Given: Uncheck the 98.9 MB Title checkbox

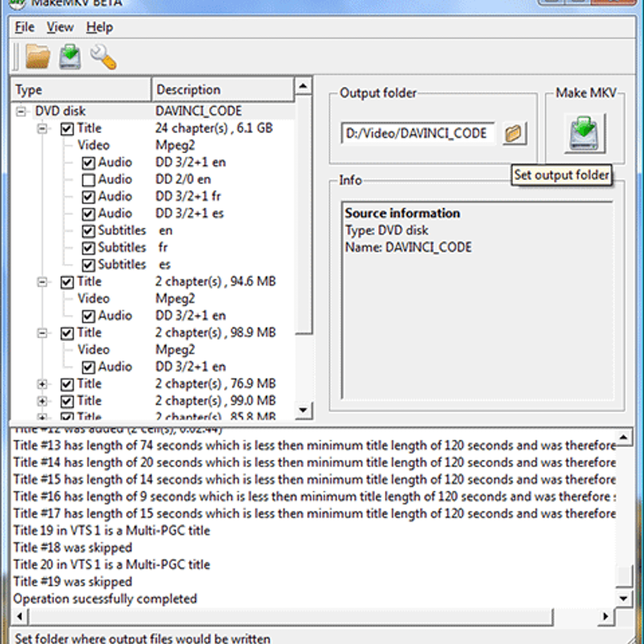Looking at the screenshot, I should (x=67, y=333).
